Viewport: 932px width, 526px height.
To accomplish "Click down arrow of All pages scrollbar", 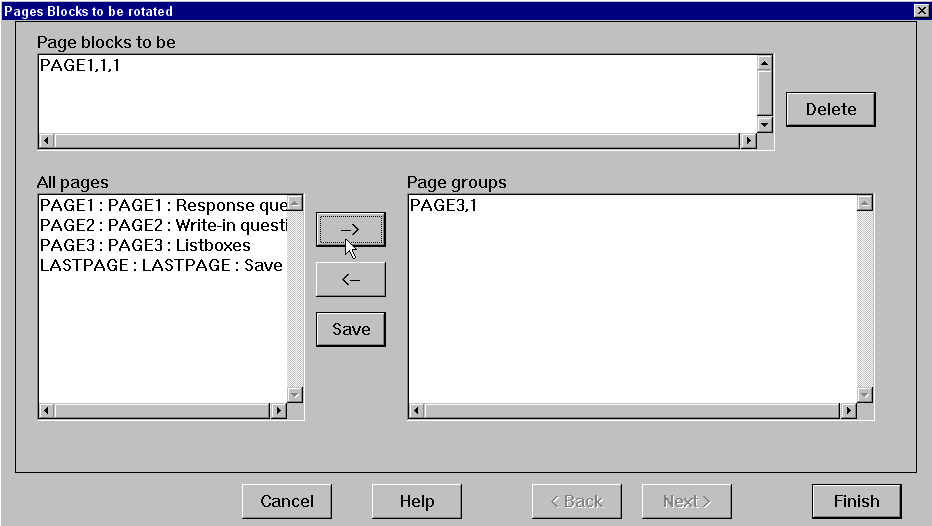I will point(295,395).
